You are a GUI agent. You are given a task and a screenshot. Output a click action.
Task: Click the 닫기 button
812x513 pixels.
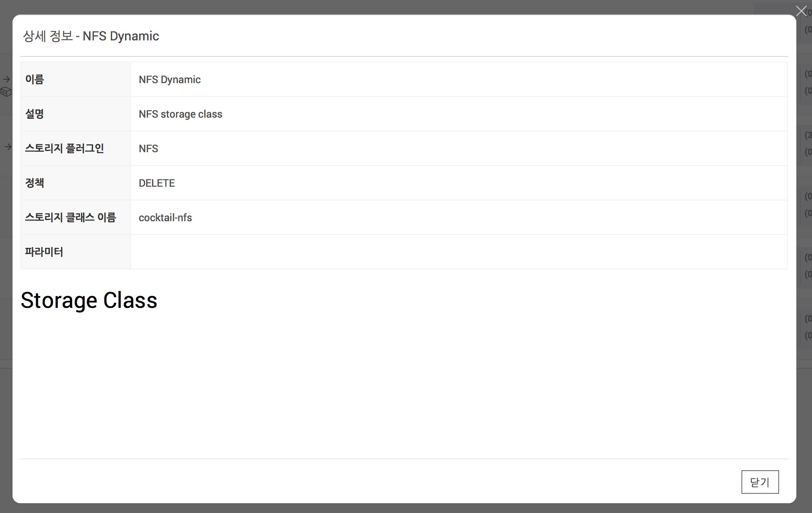pyautogui.click(x=759, y=482)
